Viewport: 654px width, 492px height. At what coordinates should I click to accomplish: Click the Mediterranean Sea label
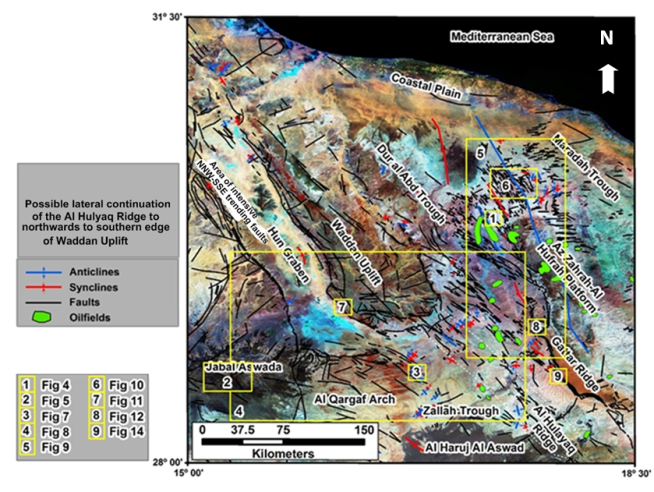pyautogui.click(x=501, y=37)
